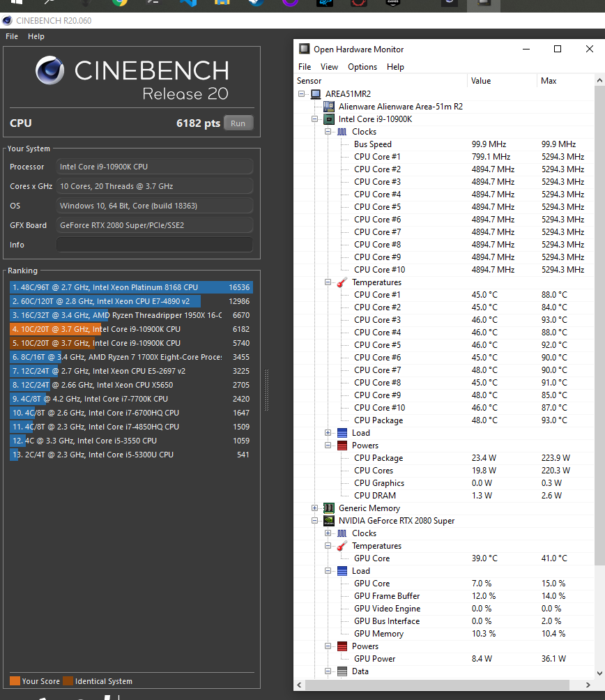Click the Sensor column header
The height and width of the screenshot is (700, 605).
pos(380,81)
